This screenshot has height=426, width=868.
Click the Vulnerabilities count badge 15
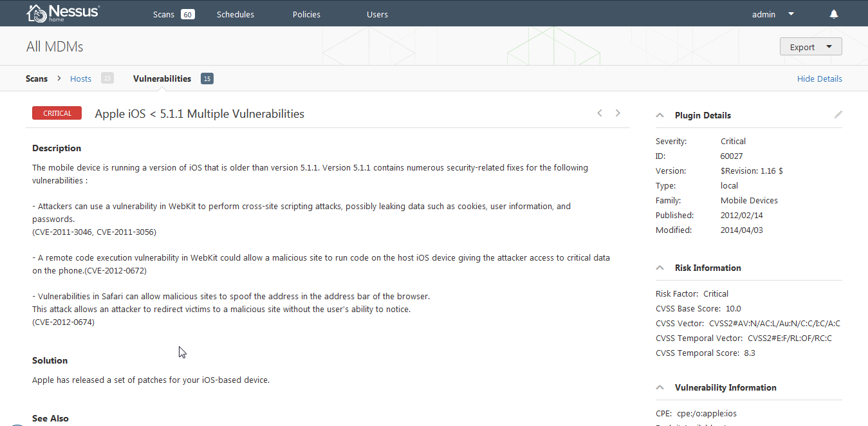click(x=207, y=79)
